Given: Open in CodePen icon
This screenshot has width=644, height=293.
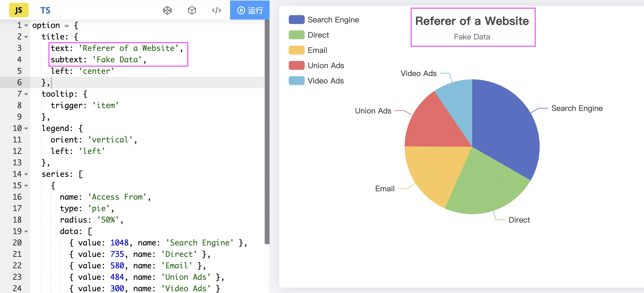Looking at the screenshot, I should pyautogui.click(x=167, y=10).
